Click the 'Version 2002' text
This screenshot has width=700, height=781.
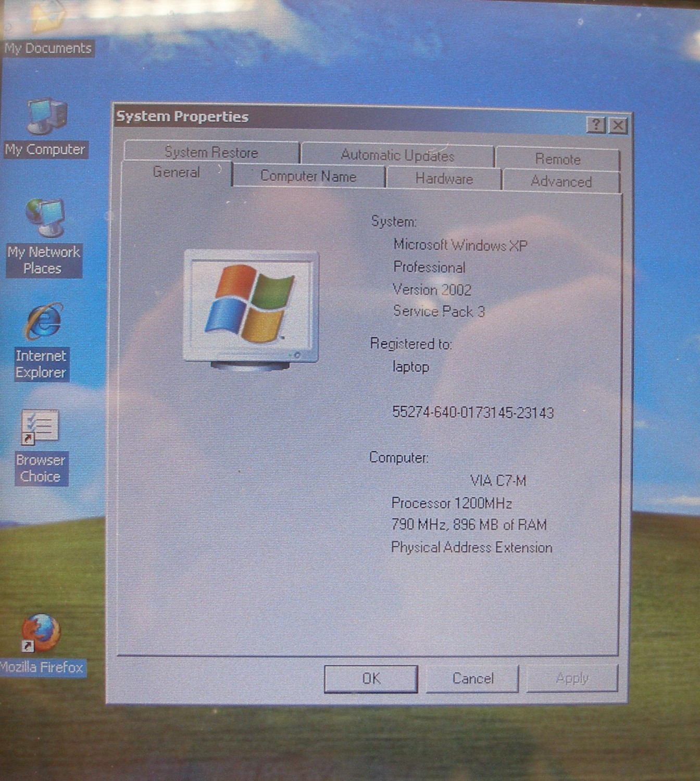point(432,289)
